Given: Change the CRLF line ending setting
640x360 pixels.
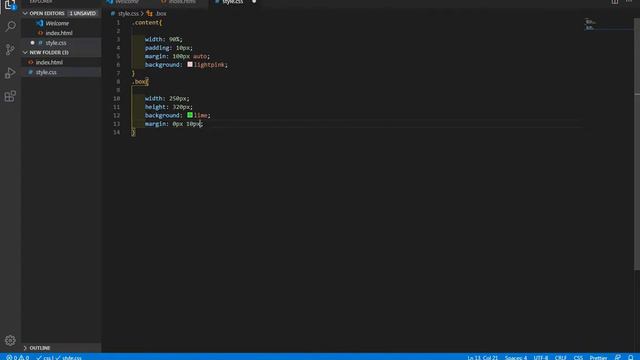Looking at the screenshot, I should click(x=560, y=357).
